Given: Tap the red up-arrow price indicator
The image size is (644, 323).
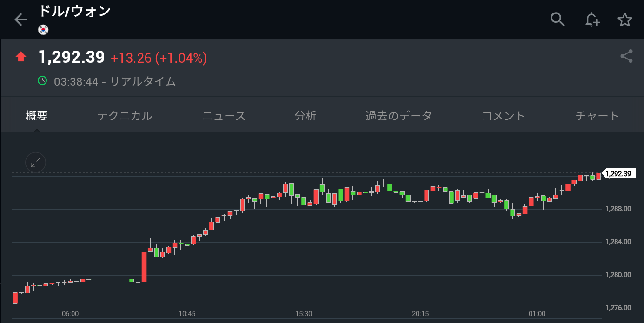Looking at the screenshot, I should pos(21,57).
